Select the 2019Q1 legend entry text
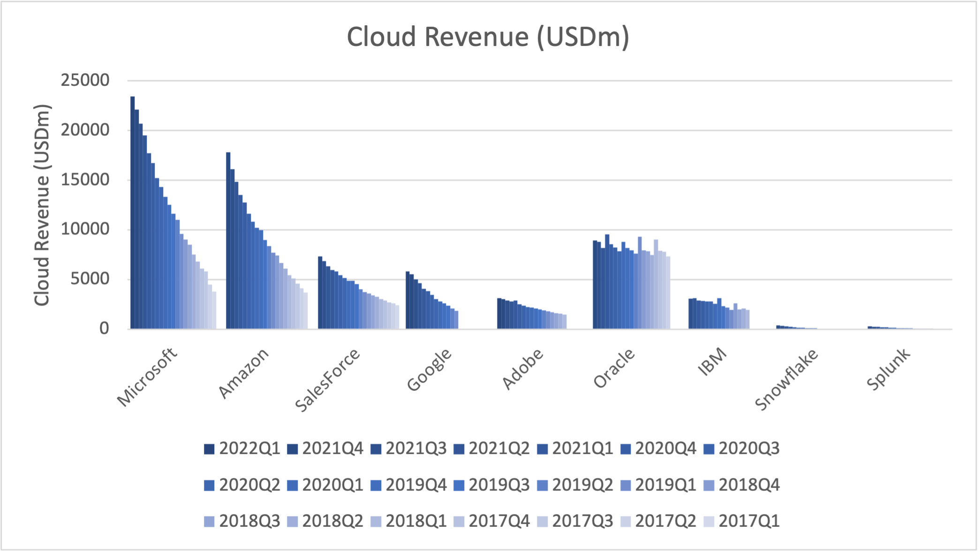980x554 pixels. coord(666,485)
